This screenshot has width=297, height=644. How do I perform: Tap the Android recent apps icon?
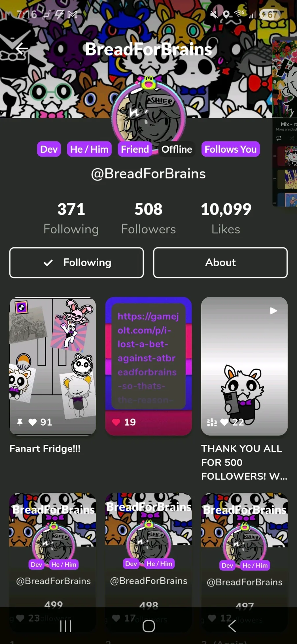click(x=66, y=626)
